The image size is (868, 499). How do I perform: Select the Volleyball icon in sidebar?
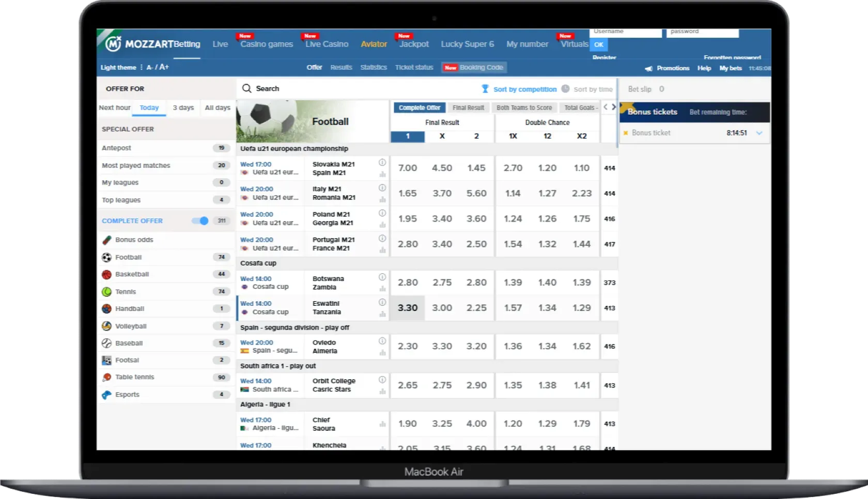106,326
